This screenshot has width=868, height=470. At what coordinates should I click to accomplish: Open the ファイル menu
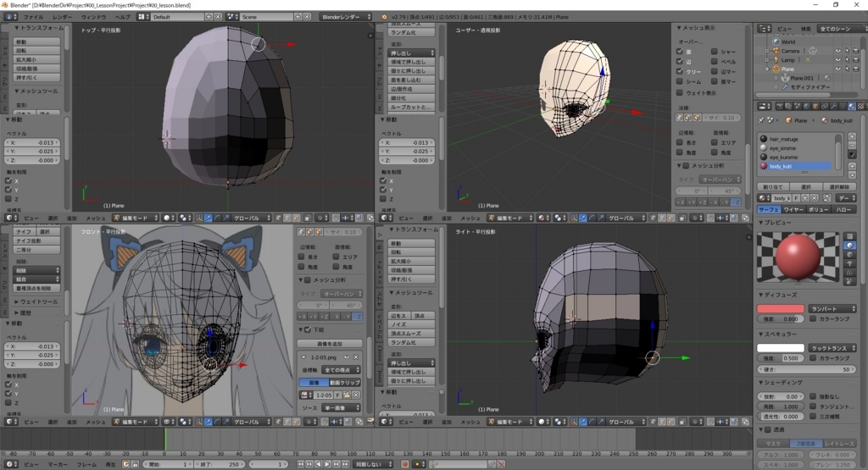pos(33,16)
